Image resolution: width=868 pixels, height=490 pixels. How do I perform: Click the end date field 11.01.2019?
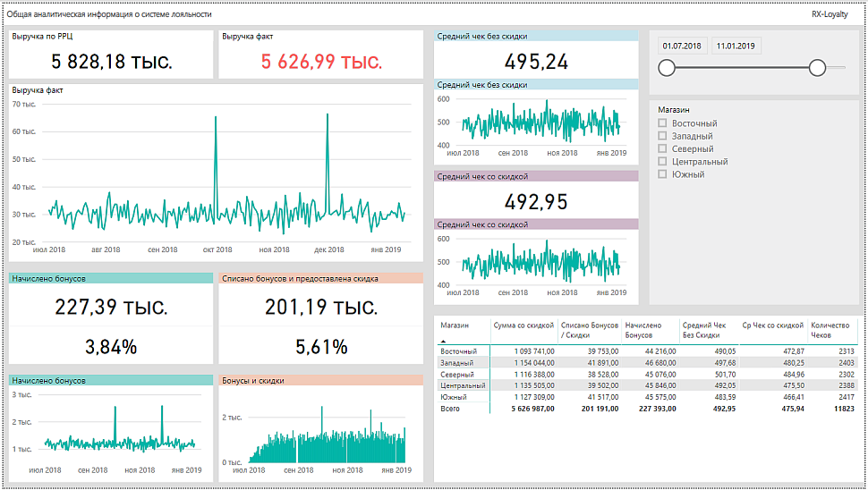click(736, 46)
